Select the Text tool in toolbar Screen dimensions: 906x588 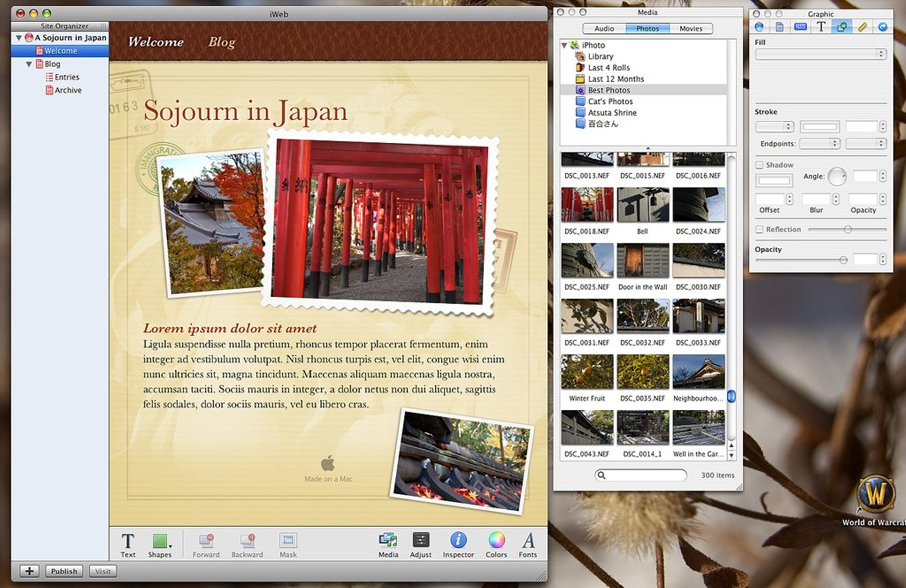pyautogui.click(x=128, y=541)
